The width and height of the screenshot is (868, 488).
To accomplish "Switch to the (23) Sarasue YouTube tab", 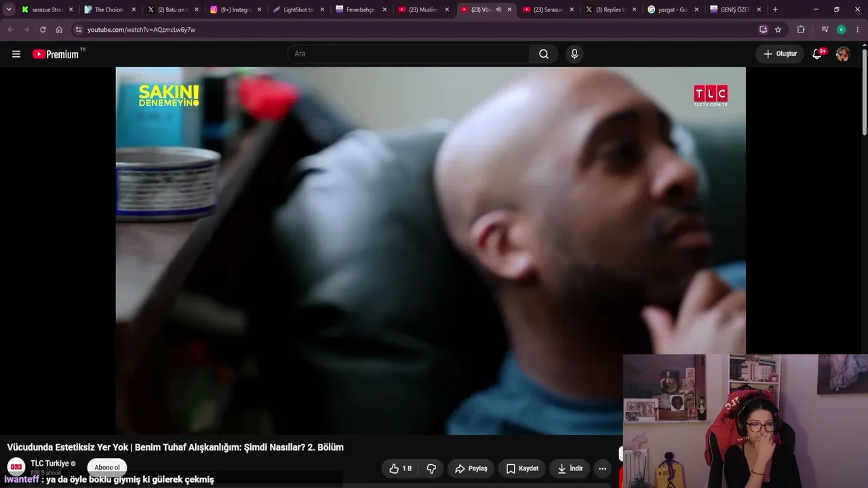I will click(548, 9).
